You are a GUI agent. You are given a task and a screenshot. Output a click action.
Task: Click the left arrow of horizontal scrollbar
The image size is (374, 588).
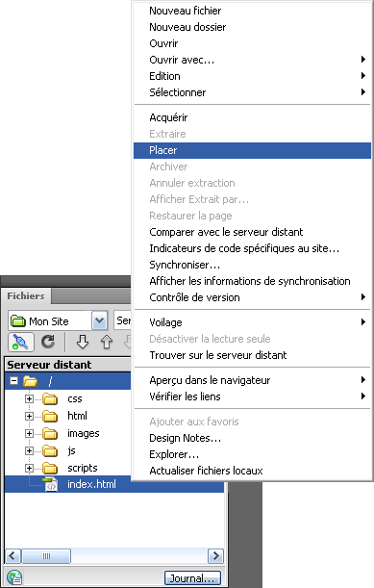pos(13,555)
